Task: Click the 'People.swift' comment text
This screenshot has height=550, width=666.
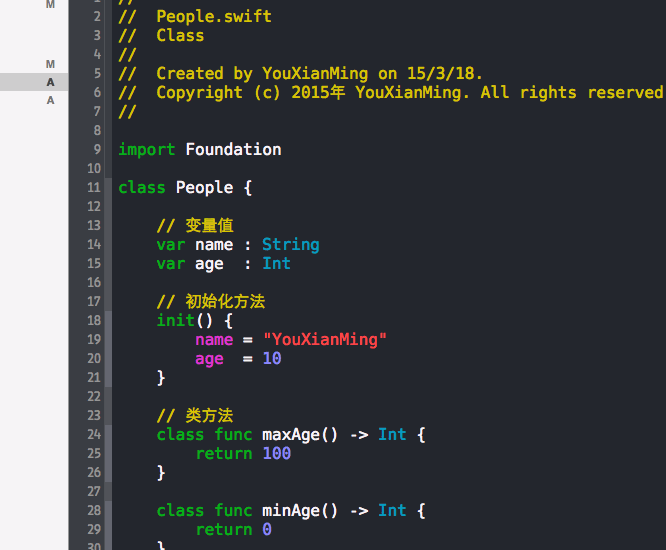Action: [x=214, y=17]
